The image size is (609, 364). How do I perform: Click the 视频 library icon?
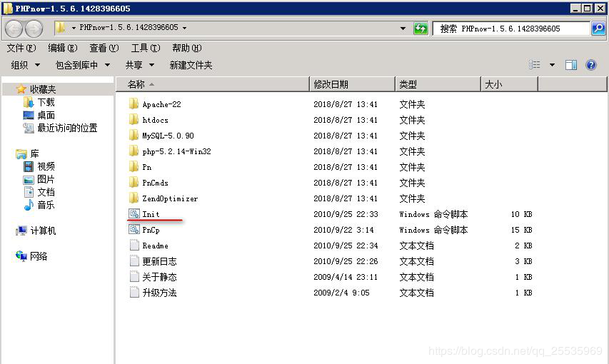(x=29, y=167)
